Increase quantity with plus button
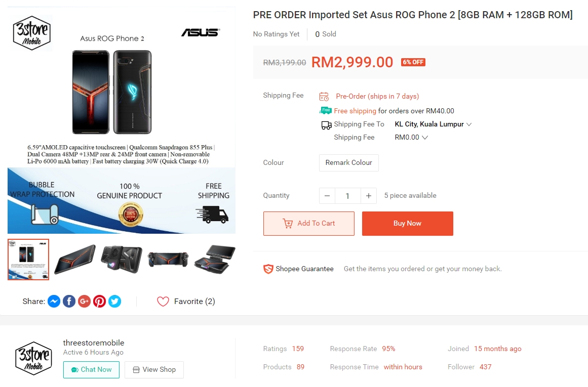The image size is (588, 387). (x=369, y=196)
